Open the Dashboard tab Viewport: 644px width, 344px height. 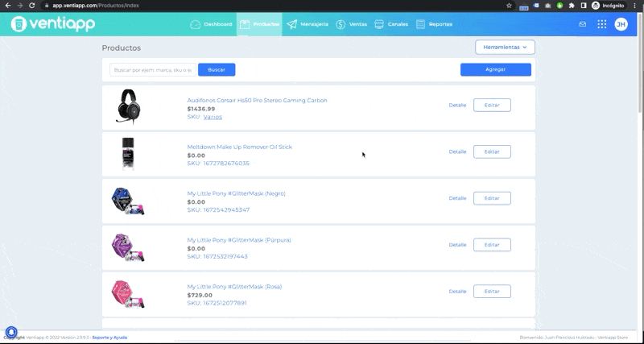(x=211, y=24)
